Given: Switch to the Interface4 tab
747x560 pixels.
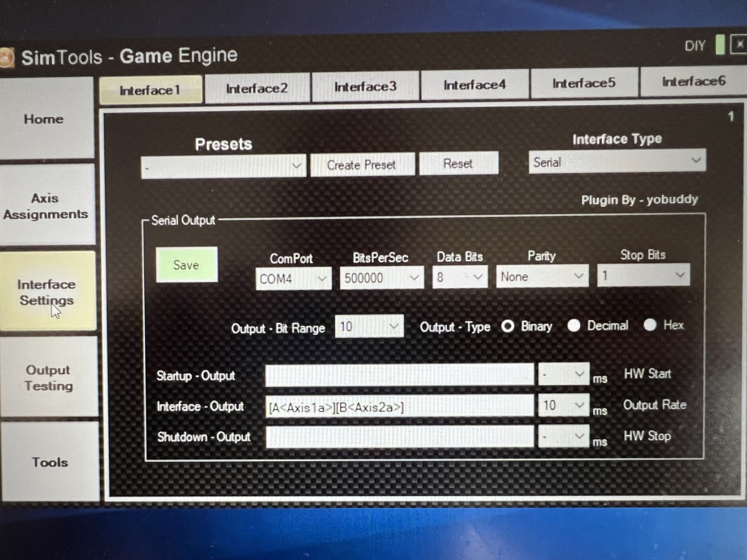Looking at the screenshot, I should [x=475, y=84].
